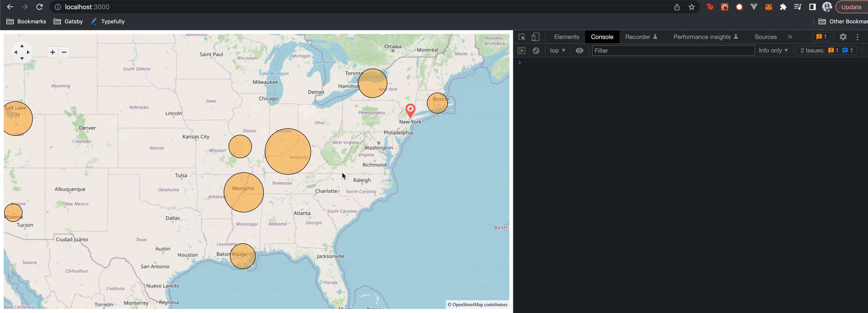Screen dimensions: 868x313
Task: Switch to Performance insights tab
Action: click(706, 37)
